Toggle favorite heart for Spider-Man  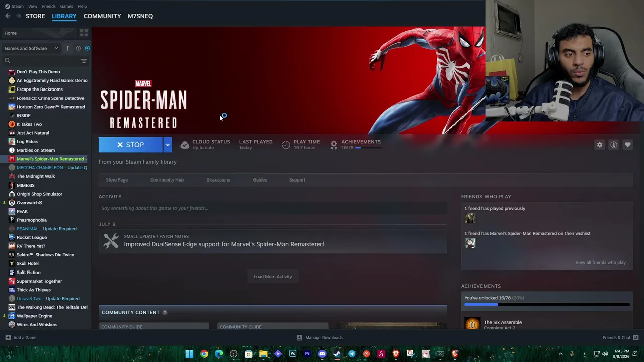tap(627, 145)
